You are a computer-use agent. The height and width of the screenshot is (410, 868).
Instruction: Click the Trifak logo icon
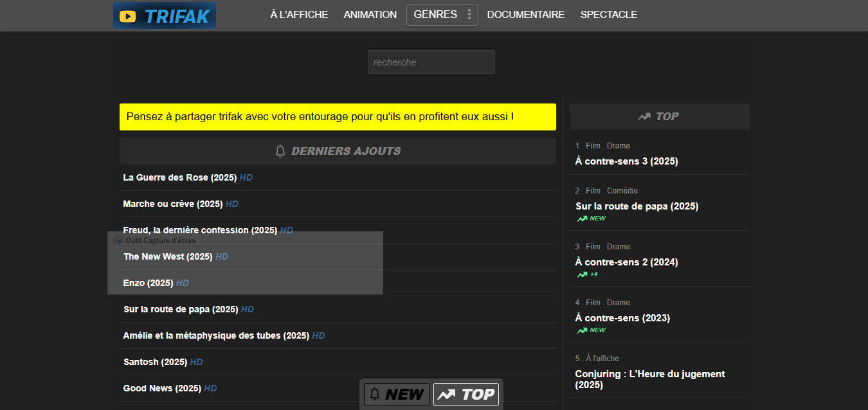point(128,16)
